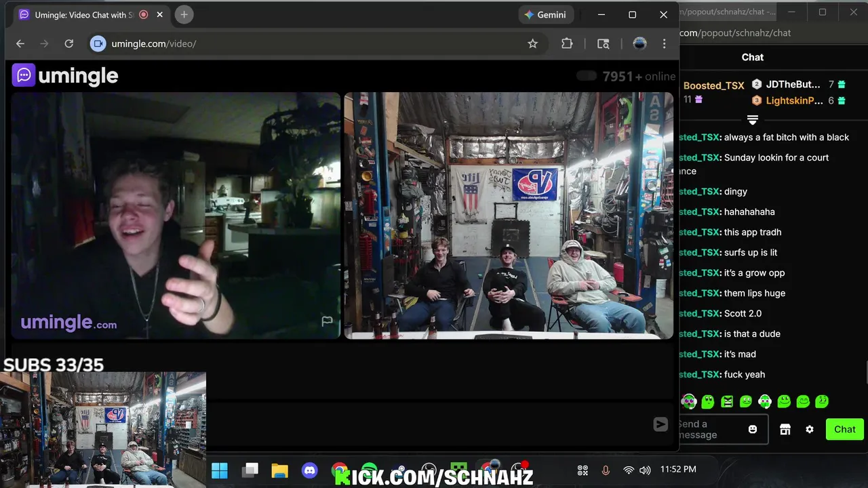This screenshot has height=488, width=868.
Task: Open Kick chat settings gear
Action: tap(810, 429)
